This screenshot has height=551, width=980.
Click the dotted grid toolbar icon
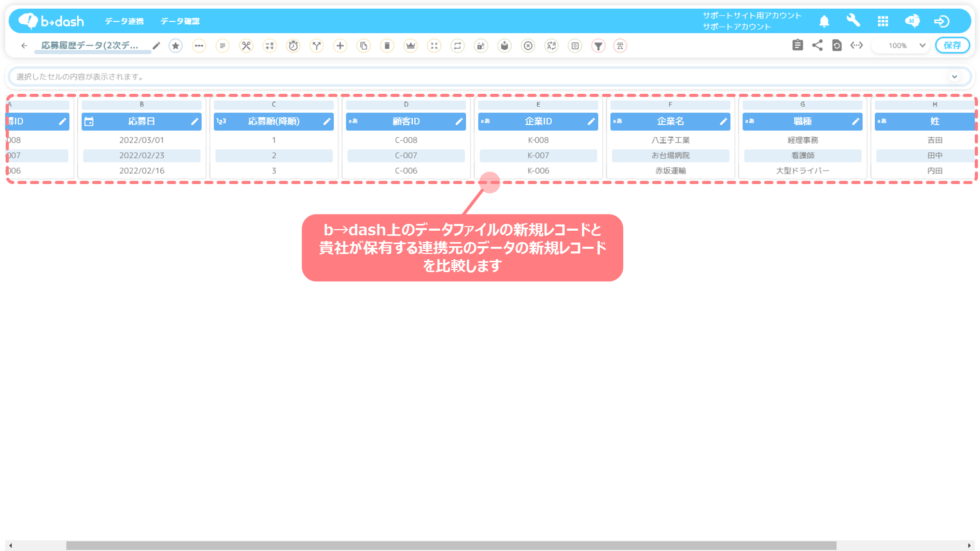coord(620,46)
